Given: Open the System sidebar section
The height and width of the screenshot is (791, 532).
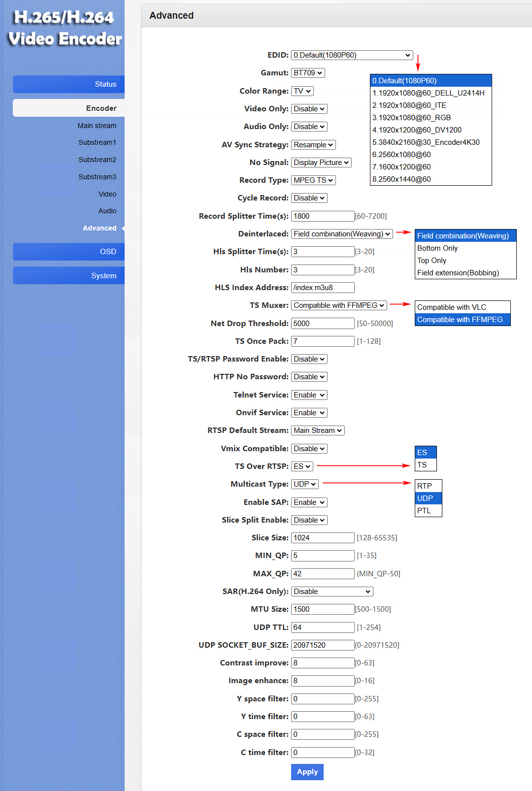Looking at the screenshot, I should [68, 276].
